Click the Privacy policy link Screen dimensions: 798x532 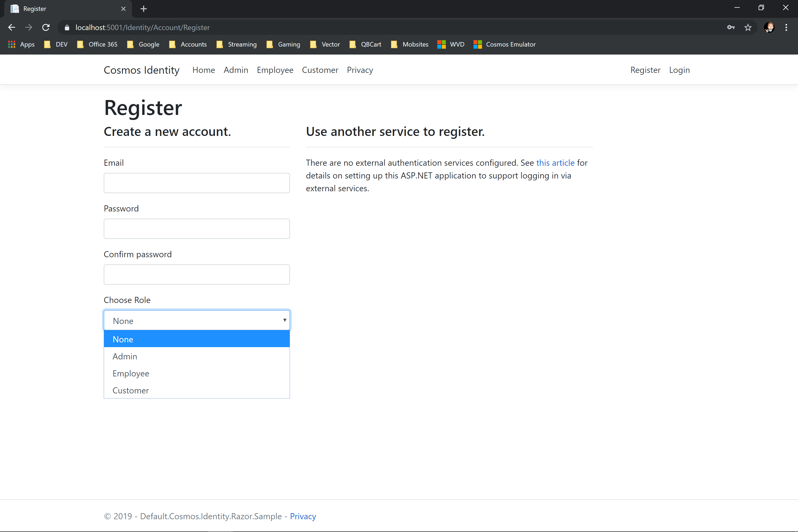pyautogui.click(x=303, y=516)
